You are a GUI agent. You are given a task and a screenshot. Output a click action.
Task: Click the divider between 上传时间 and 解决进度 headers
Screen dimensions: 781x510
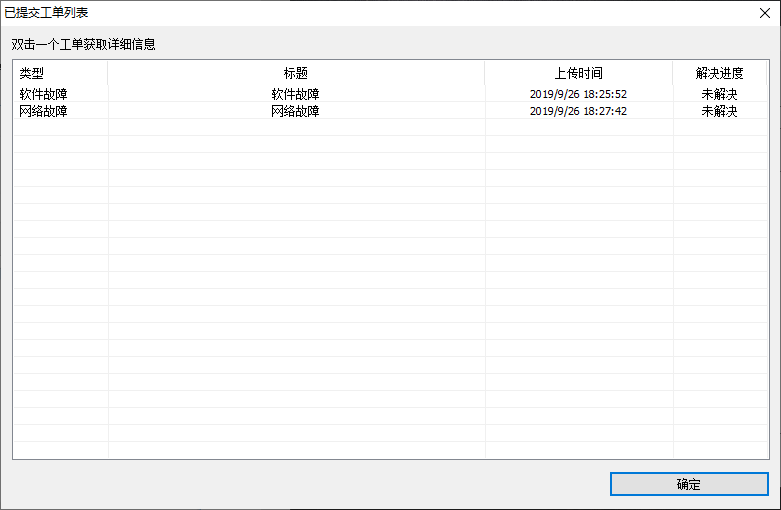[x=673, y=73]
